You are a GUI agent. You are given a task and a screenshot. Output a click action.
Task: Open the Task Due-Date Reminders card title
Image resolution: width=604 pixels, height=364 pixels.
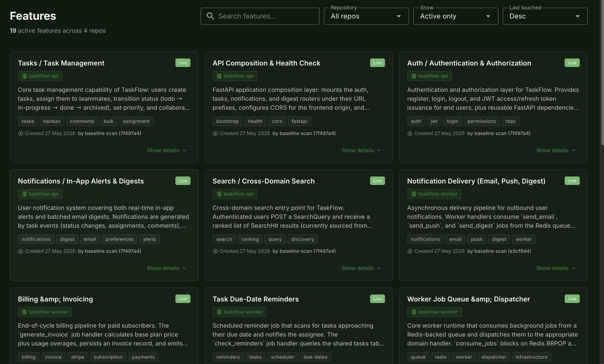coord(255,299)
